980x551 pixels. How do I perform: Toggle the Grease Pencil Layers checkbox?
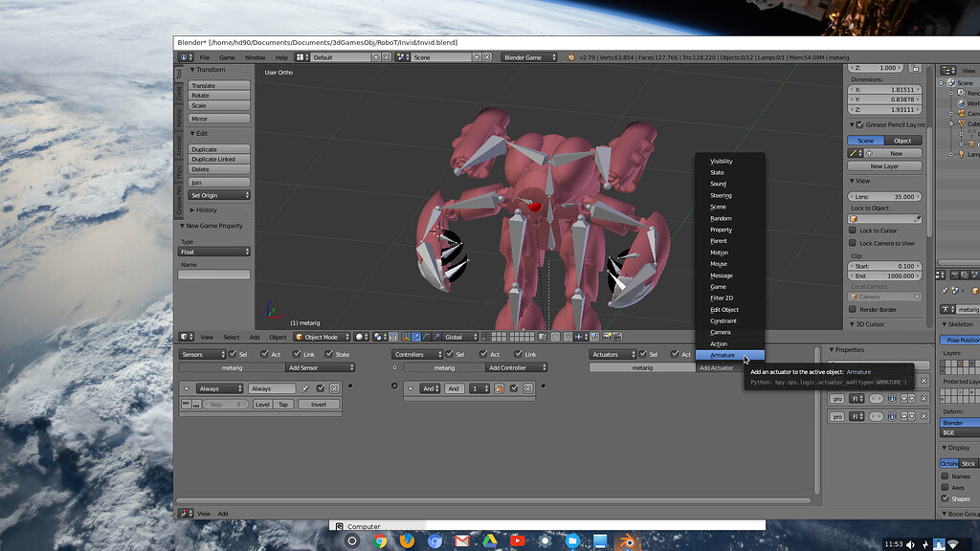pyautogui.click(x=860, y=124)
